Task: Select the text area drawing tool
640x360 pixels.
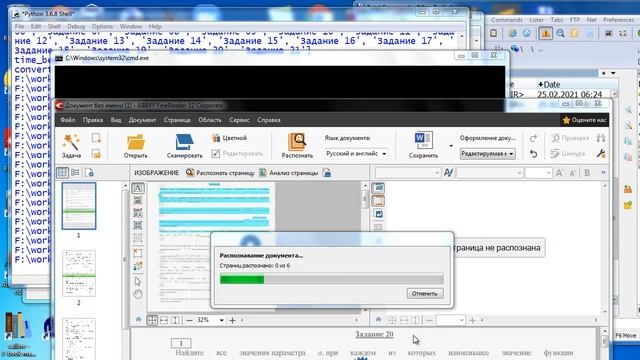Action: [138, 188]
